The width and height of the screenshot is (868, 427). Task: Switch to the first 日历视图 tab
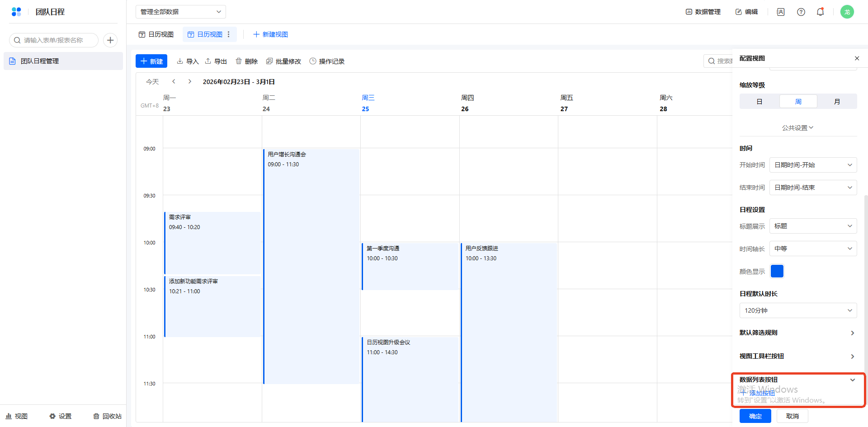(156, 34)
